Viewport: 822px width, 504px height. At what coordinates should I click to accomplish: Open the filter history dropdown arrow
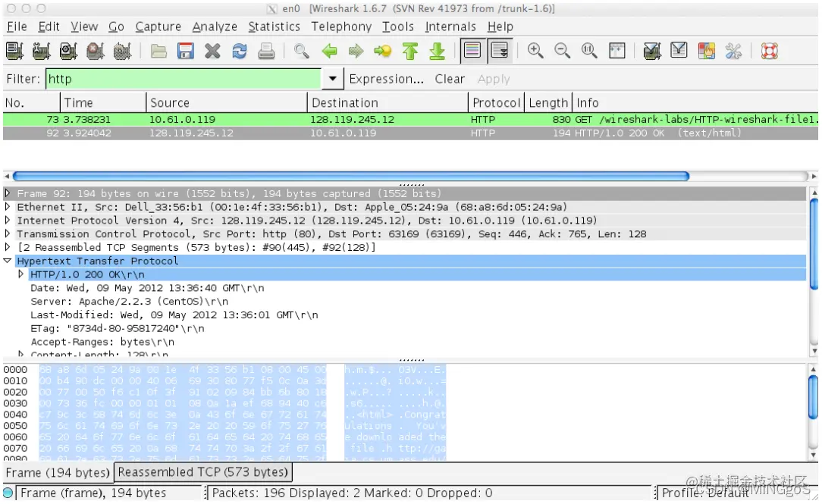click(x=332, y=79)
